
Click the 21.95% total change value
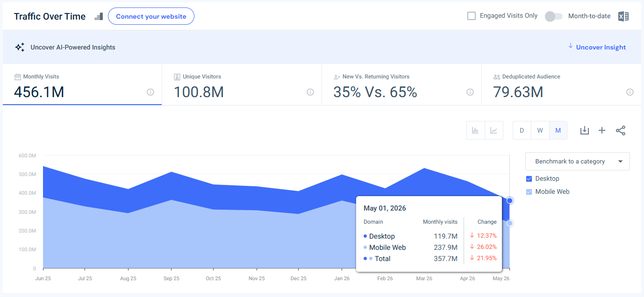(x=487, y=258)
